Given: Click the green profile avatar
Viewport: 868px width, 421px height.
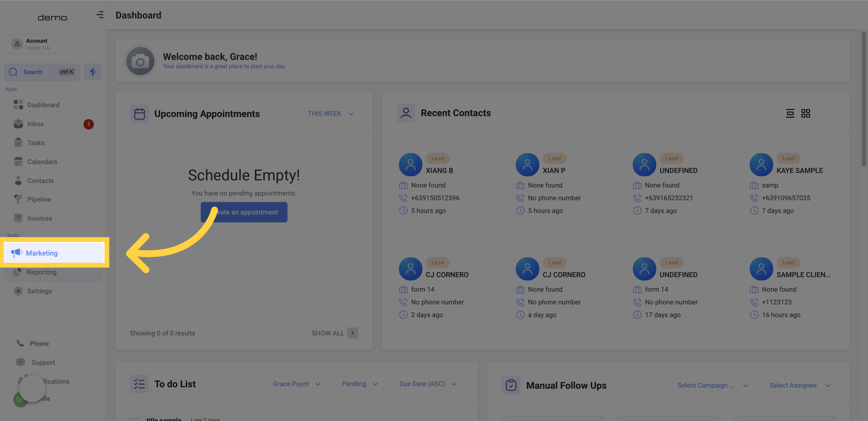Looking at the screenshot, I should (20, 399).
